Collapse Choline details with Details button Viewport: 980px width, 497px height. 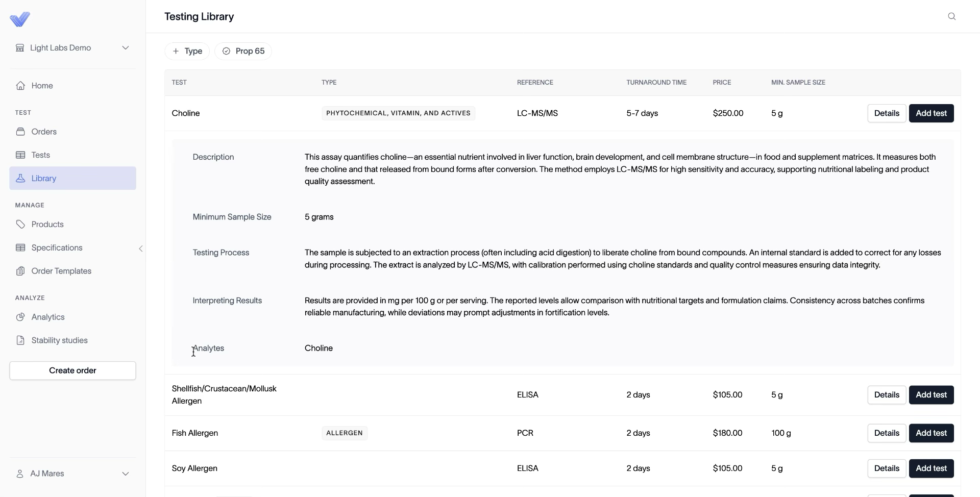click(x=887, y=113)
